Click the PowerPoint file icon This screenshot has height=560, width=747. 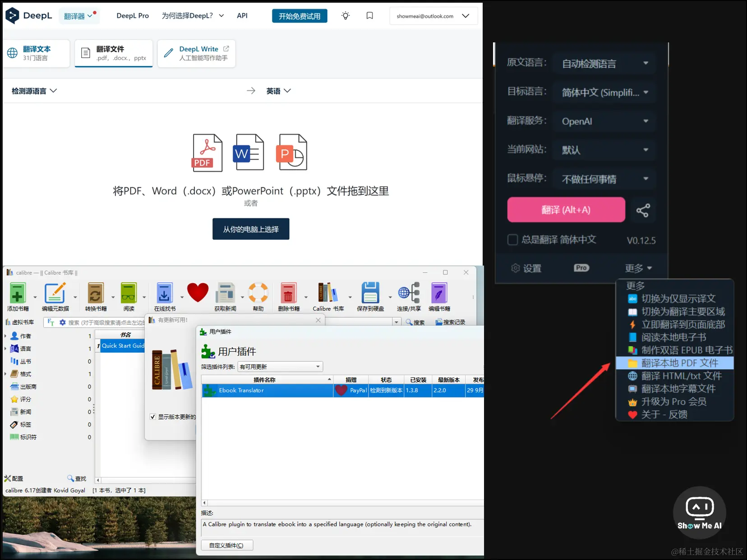coord(291,152)
